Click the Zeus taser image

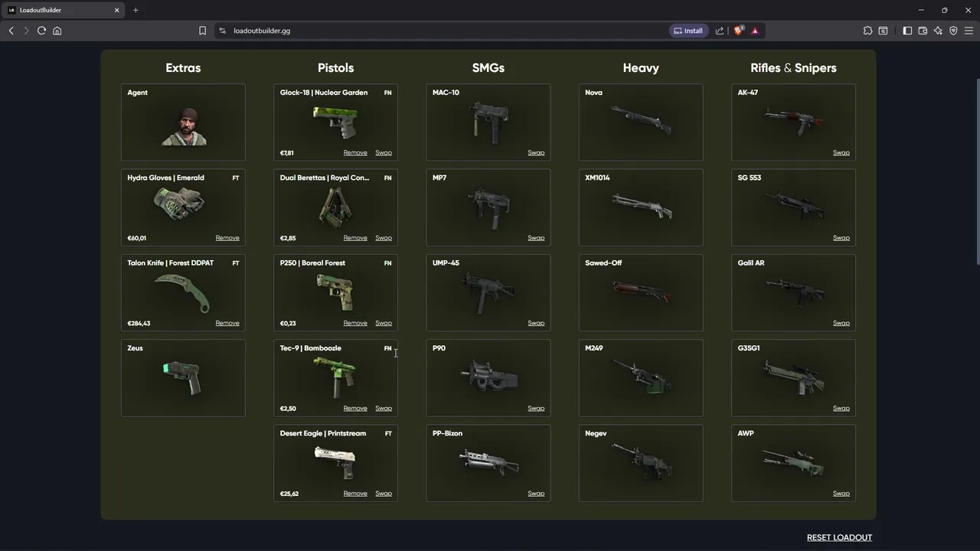182,378
